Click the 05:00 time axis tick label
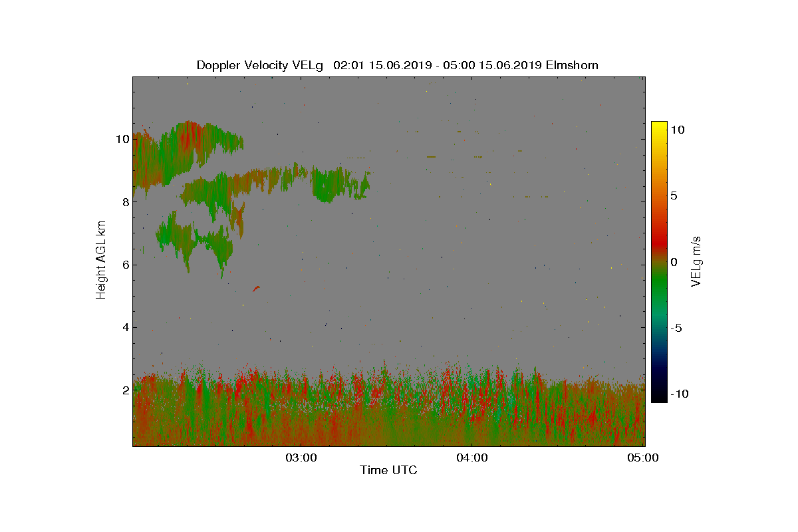The width and height of the screenshot is (798, 532). tap(643, 458)
